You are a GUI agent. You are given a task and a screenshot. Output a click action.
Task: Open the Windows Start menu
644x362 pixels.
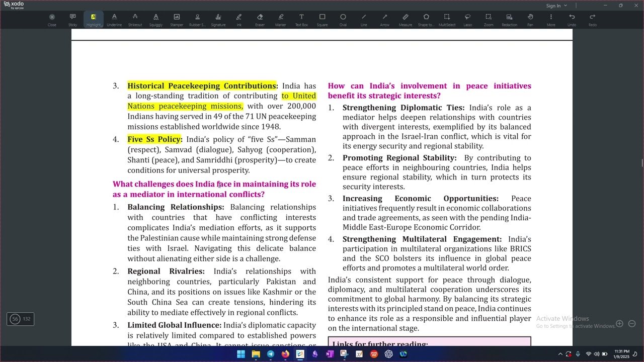[241, 354]
